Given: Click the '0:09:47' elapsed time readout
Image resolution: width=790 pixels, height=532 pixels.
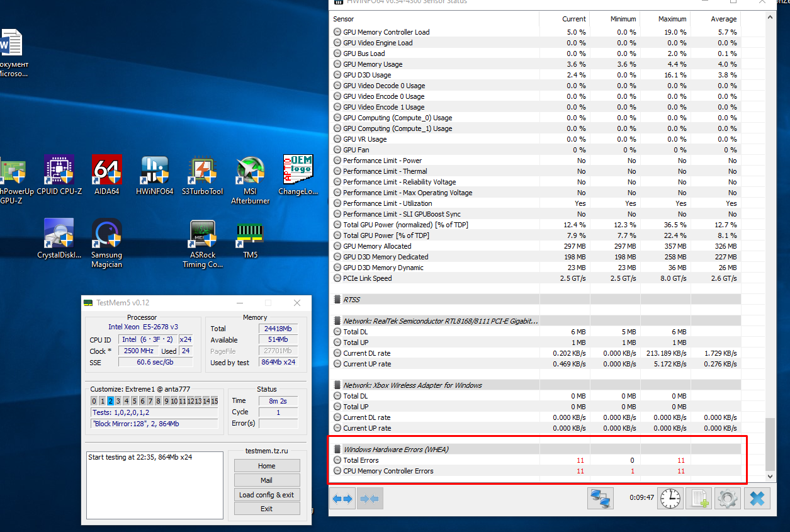Looking at the screenshot, I should [x=641, y=497].
